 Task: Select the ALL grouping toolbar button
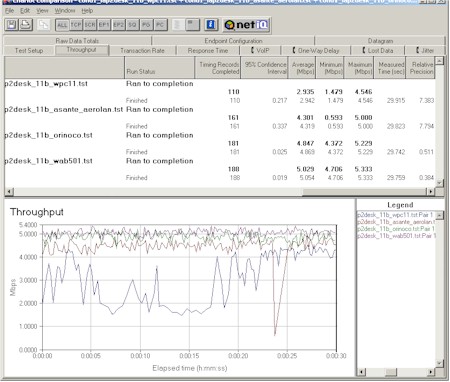(x=62, y=25)
